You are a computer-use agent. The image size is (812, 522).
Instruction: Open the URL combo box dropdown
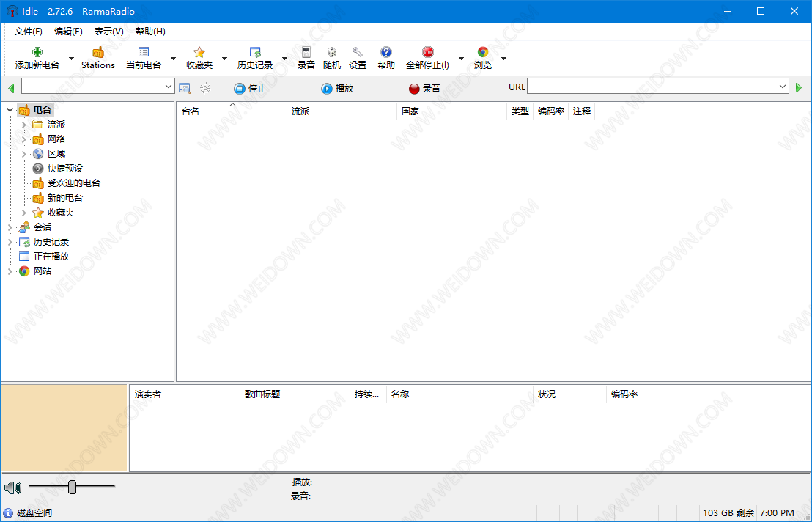(x=783, y=87)
